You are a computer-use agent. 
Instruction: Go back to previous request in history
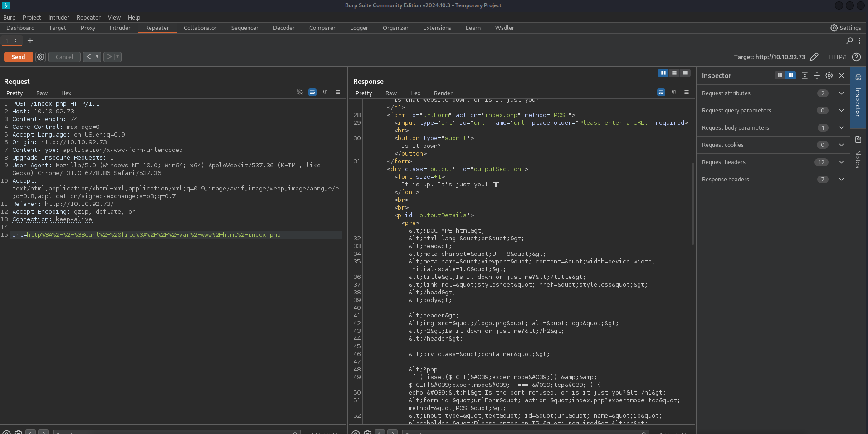pyautogui.click(x=88, y=57)
